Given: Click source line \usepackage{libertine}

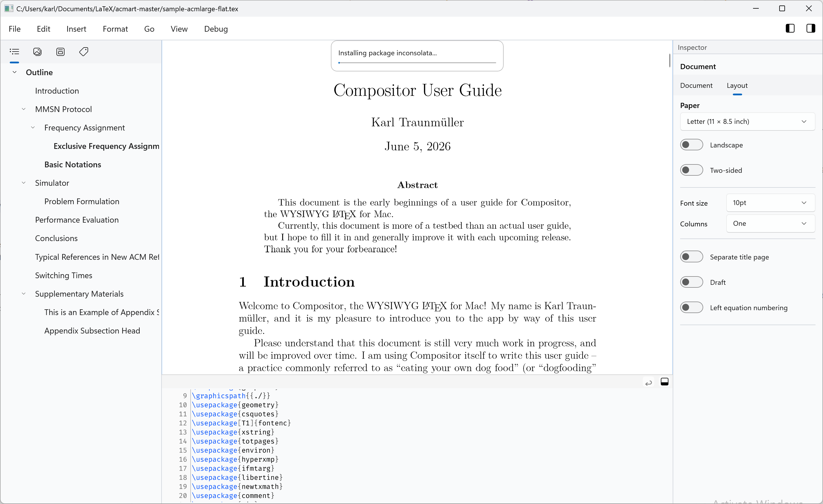Looking at the screenshot, I should (237, 477).
